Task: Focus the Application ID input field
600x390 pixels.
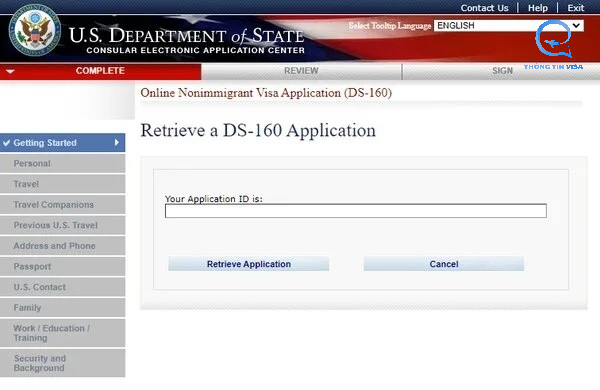Action: 355,211
